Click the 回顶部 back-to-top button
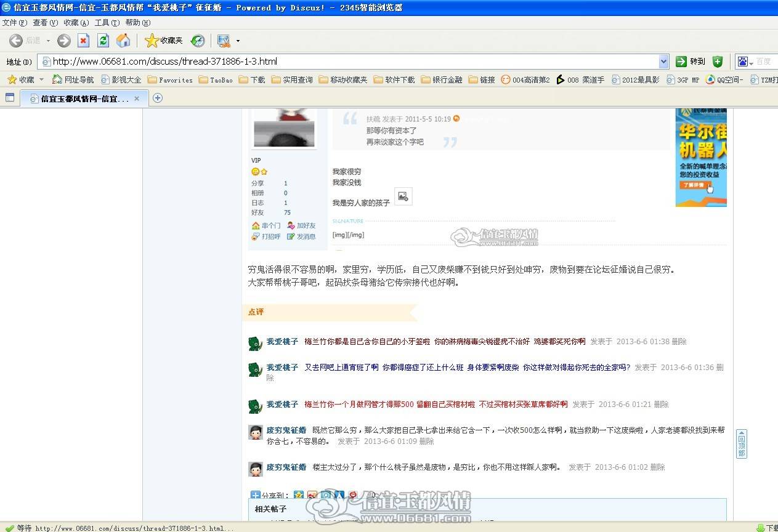 (x=742, y=444)
